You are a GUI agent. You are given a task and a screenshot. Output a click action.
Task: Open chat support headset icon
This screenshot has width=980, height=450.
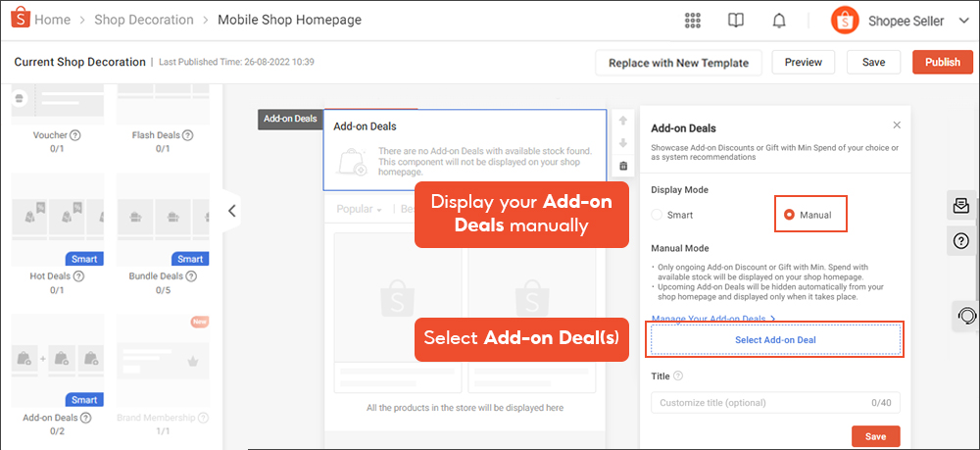click(x=965, y=317)
